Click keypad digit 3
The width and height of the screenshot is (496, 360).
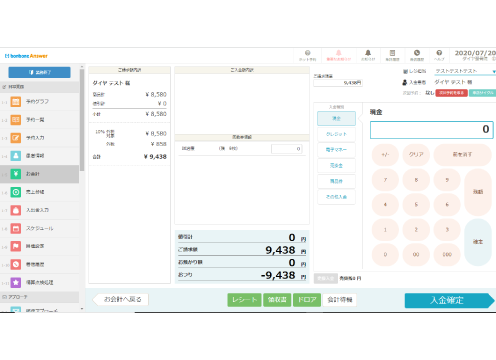tap(447, 230)
